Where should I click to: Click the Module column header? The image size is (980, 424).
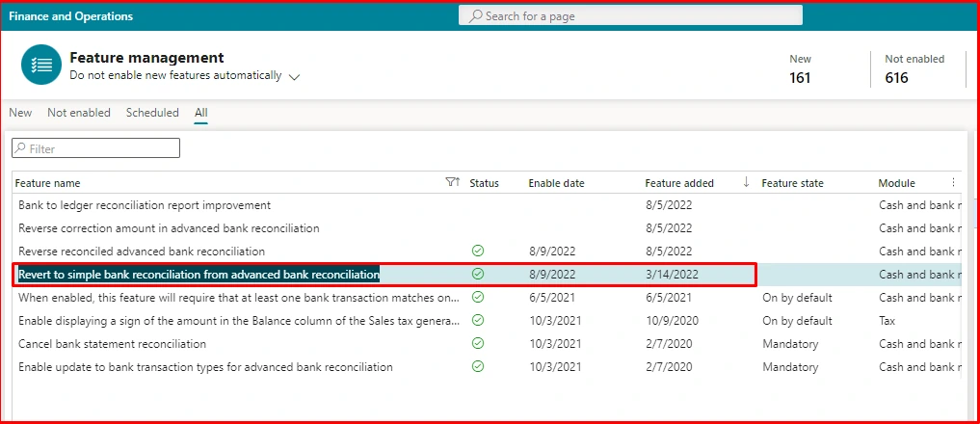[x=897, y=183]
